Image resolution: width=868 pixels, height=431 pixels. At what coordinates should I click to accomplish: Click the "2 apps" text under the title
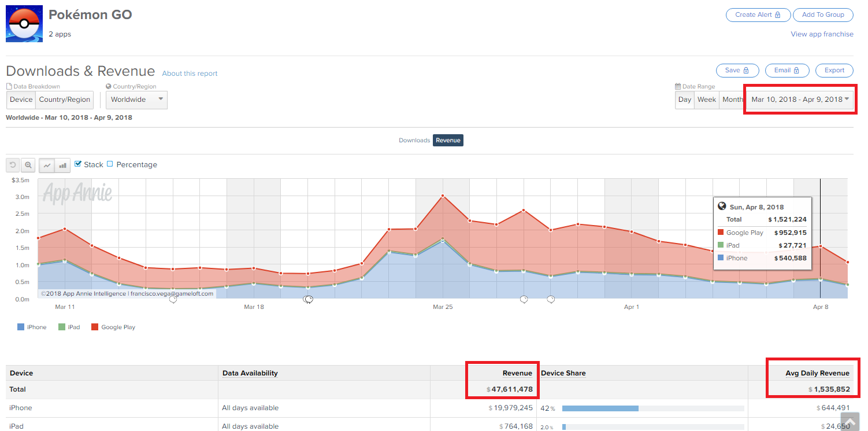[x=60, y=34]
